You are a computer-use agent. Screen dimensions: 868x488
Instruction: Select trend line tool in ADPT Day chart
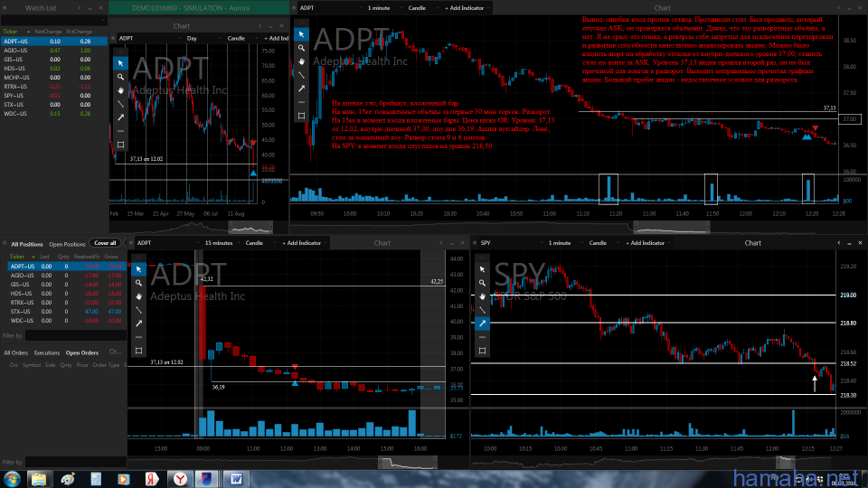coord(120,104)
